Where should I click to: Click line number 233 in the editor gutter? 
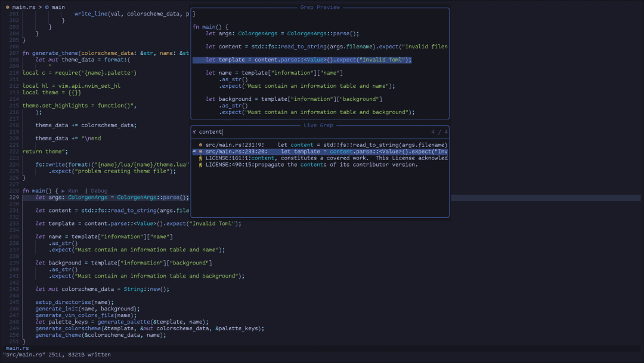pos(13,223)
